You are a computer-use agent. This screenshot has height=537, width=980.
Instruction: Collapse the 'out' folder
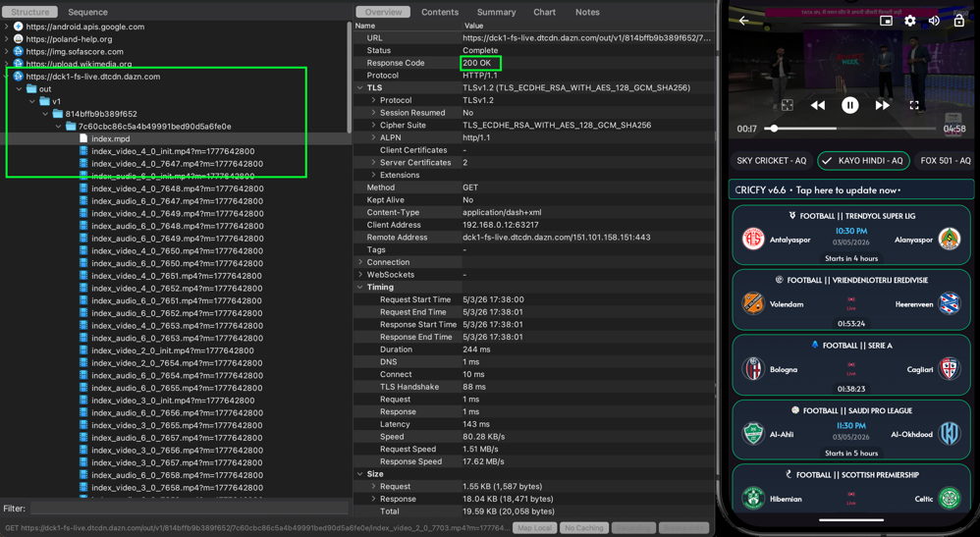click(20, 88)
